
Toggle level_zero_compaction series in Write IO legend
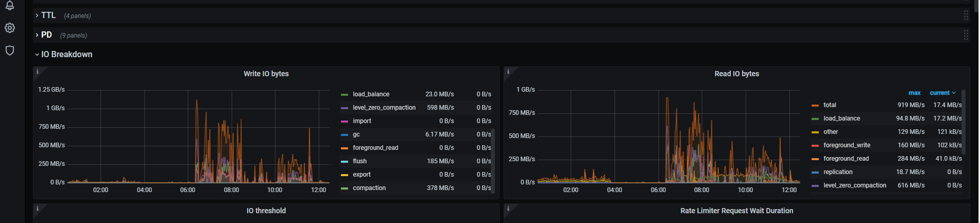pyautogui.click(x=384, y=108)
